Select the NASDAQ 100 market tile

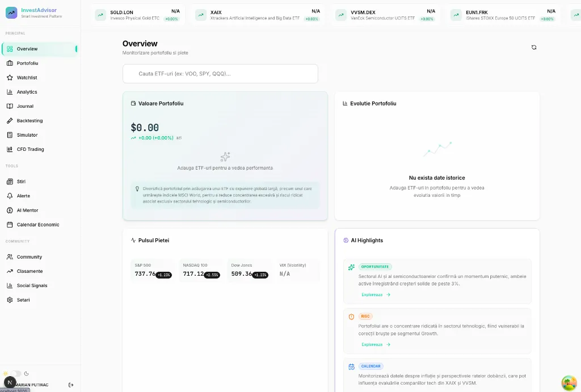point(201,271)
